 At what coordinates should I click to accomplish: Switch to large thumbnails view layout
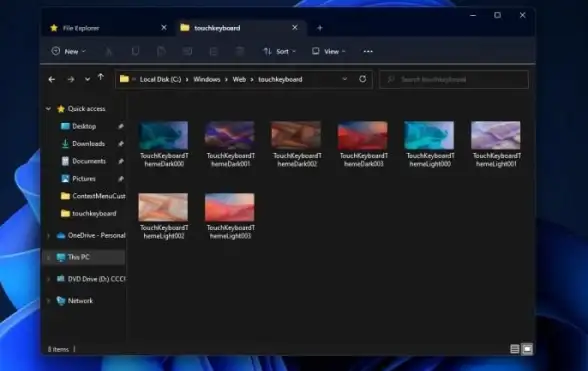(x=527, y=349)
